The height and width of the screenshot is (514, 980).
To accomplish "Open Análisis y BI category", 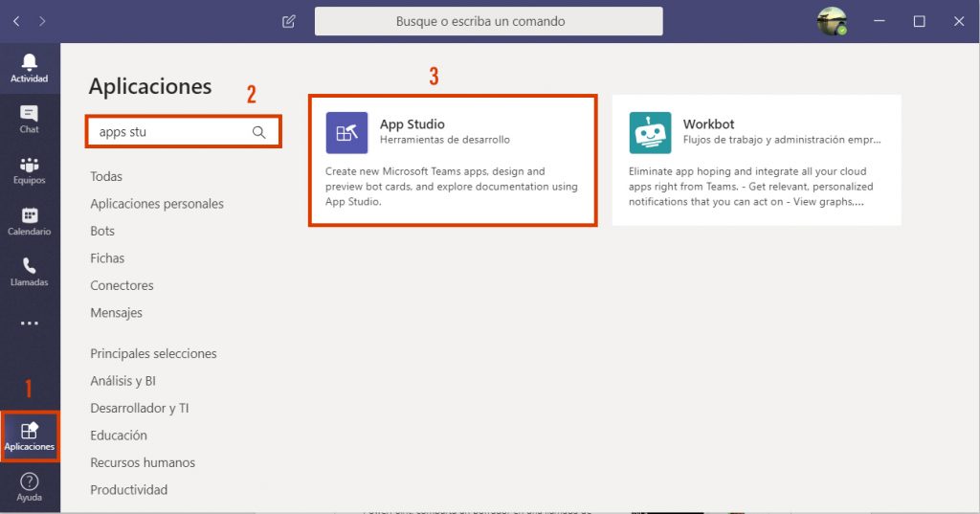I will click(123, 381).
